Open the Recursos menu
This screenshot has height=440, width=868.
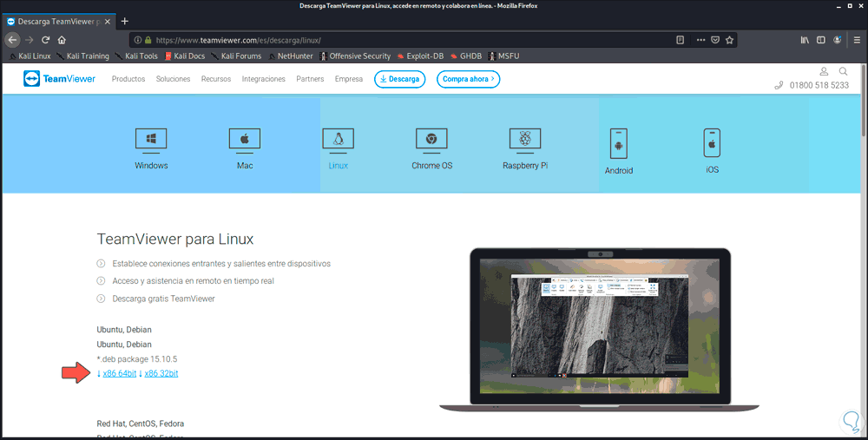(216, 79)
